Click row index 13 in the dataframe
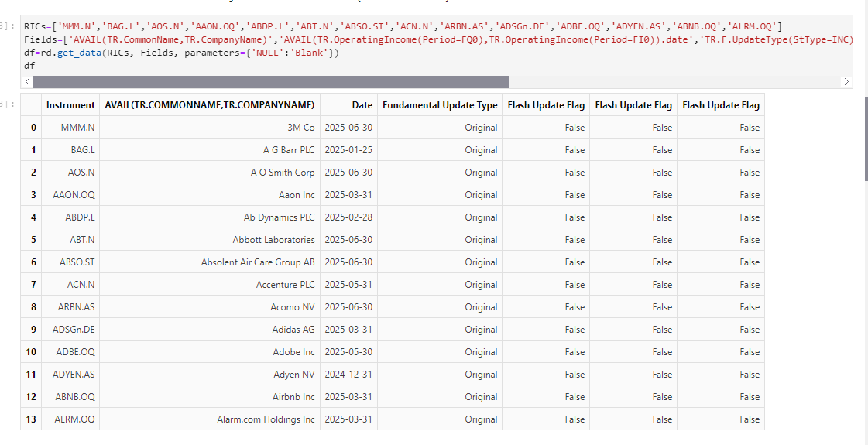 click(x=31, y=419)
